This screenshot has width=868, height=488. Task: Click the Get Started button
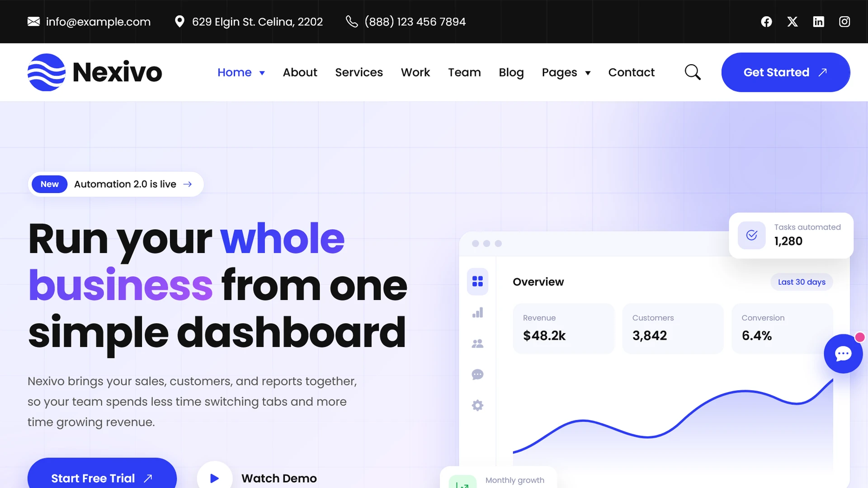786,72
